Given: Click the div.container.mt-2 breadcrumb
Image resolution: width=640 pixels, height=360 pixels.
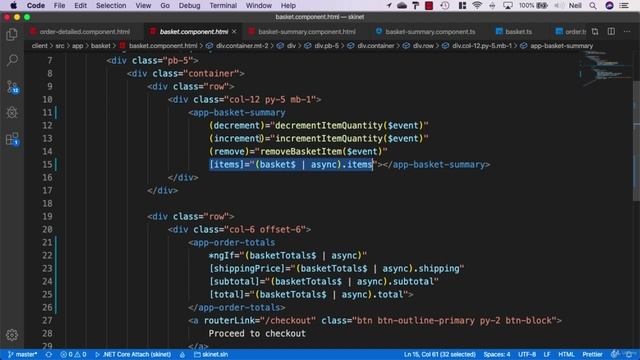Looking at the screenshot, I should (x=238, y=46).
